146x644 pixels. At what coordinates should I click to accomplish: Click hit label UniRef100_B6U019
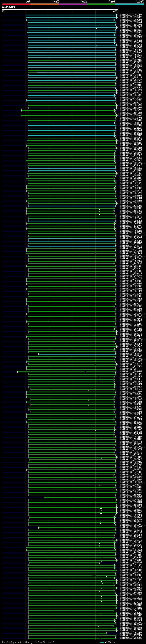point(131,422)
